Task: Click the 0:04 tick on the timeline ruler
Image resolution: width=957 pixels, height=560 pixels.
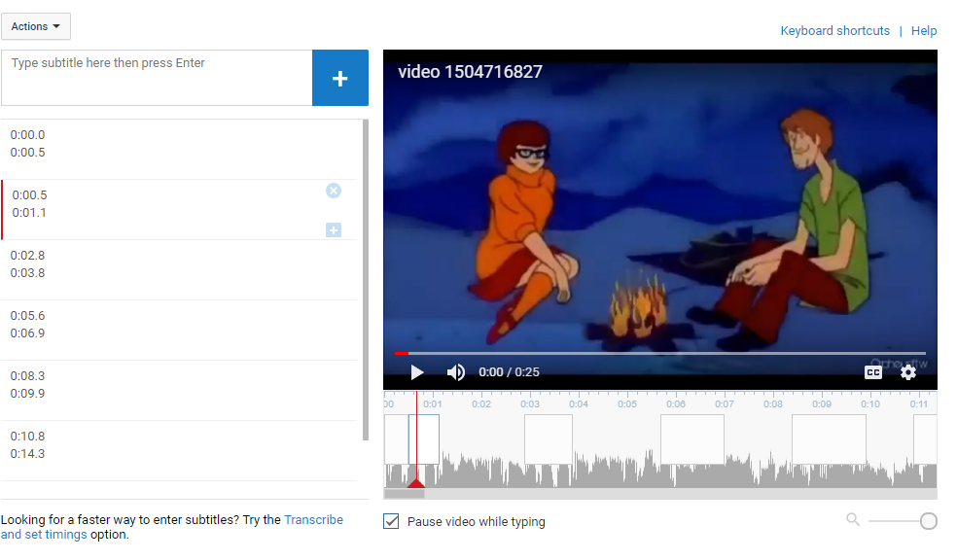Action: pyautogui.click(x=579, y=403)
